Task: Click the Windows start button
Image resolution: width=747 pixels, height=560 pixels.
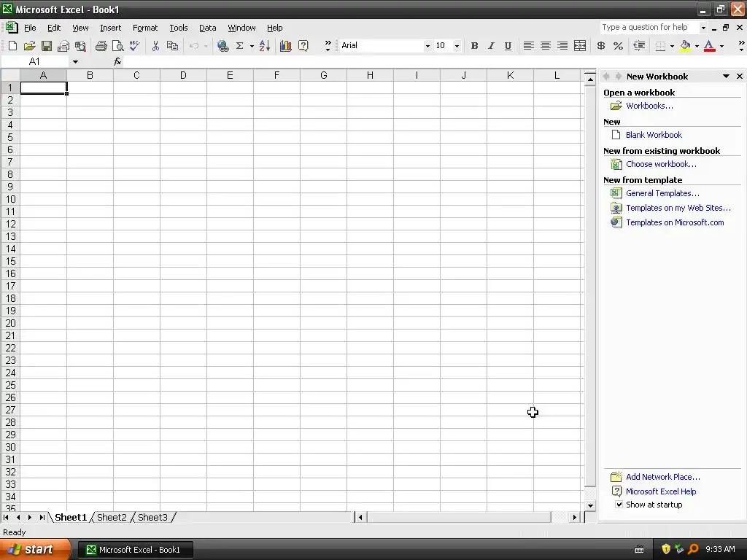Action: (x=35, y=550)
